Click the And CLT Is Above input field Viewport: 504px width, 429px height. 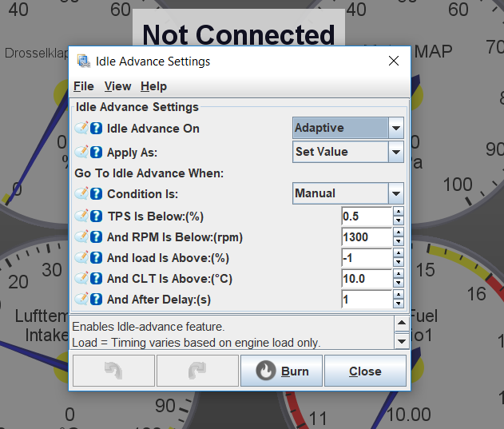pyautogui.click(x=366, y=279)
